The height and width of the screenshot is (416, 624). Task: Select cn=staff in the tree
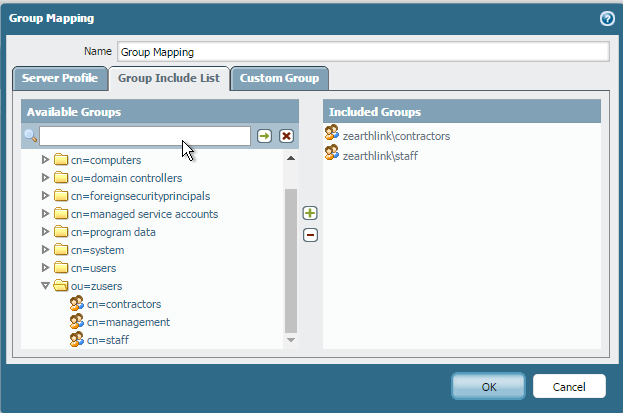107,340
